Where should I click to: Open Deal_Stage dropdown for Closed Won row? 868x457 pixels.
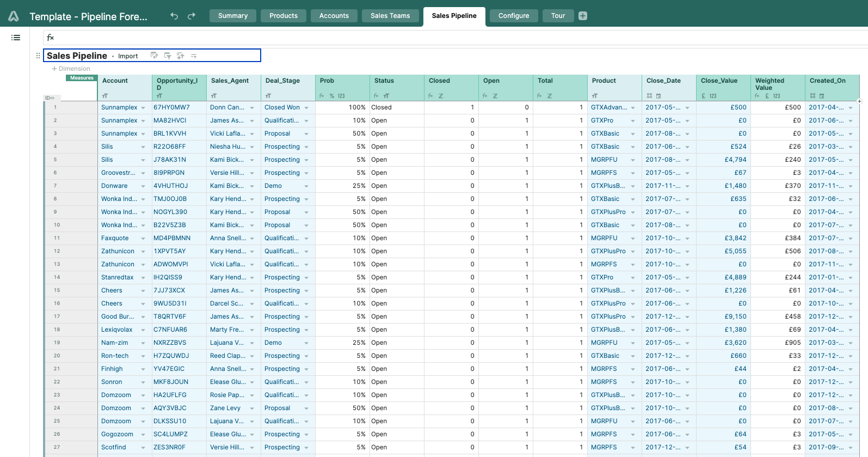click(306, 108)
